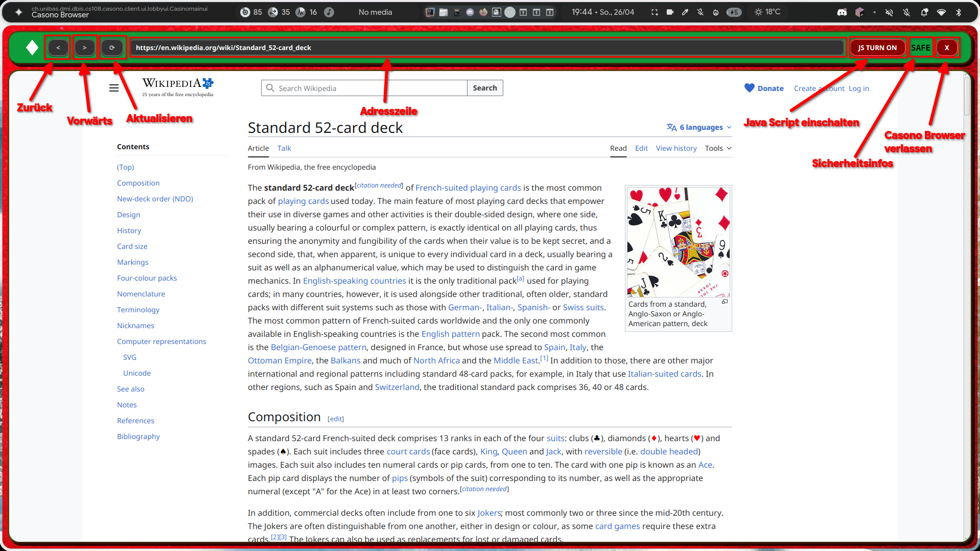Jump to New-deck order (NDO) in contents
This screenshot has width=980, height=551.
pyautogui.click(x=155, y=199)
